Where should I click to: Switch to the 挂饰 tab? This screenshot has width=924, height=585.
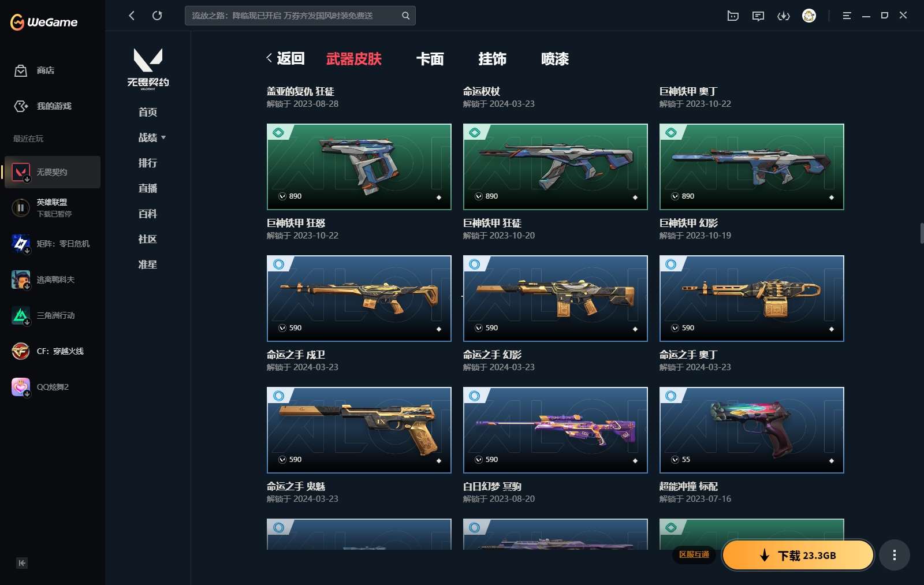pos(493,59)
